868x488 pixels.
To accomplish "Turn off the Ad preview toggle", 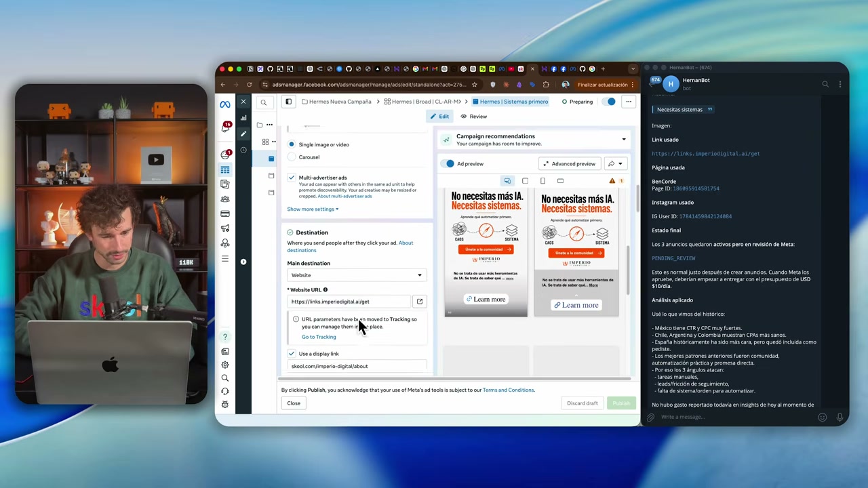I will click(x=449, y=163).
